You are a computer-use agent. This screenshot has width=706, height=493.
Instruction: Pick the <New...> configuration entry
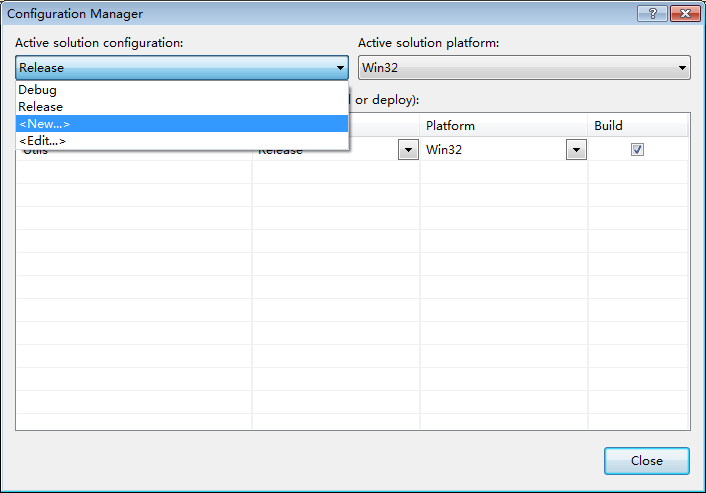pos(182,124)
